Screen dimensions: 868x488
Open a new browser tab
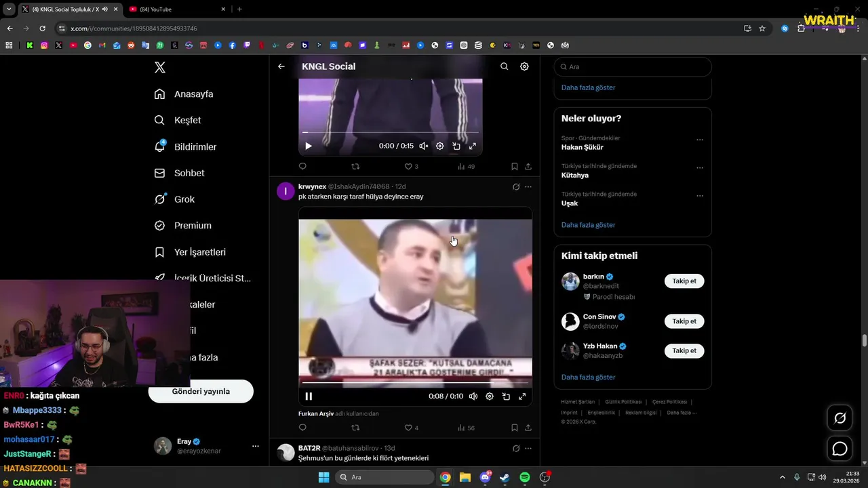pos(239,9)
